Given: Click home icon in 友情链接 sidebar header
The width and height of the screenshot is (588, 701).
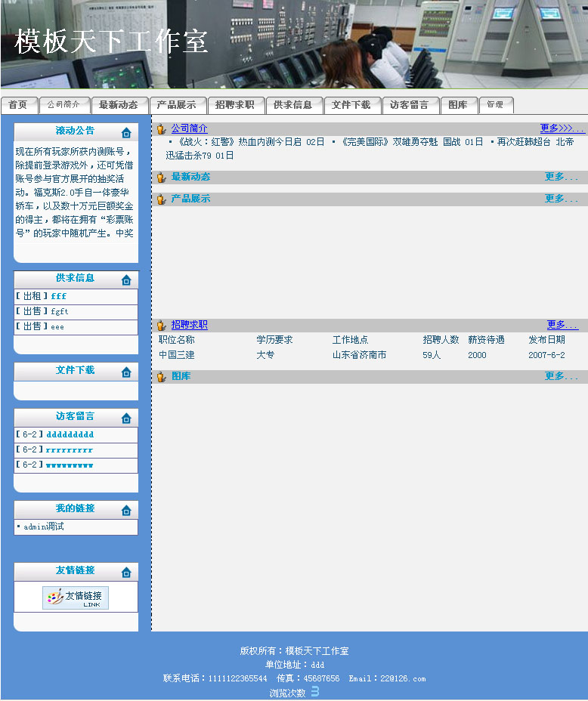Looking at the screenshot, I should click(x=126, y=573).
